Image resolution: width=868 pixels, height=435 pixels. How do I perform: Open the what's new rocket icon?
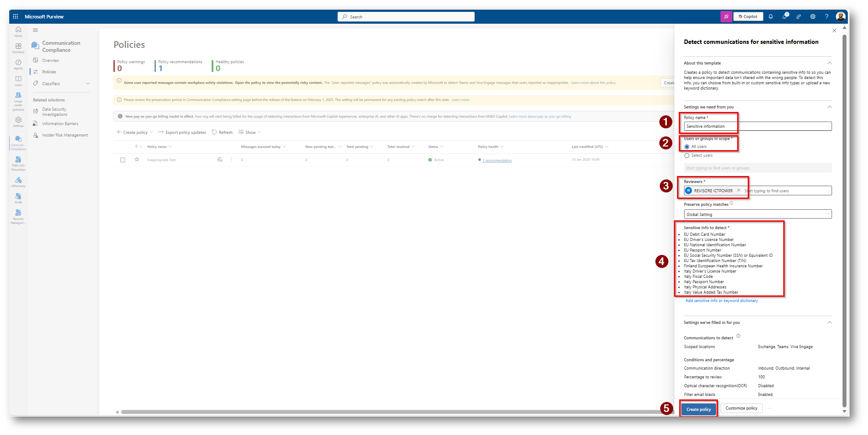click(x=785, y=16)
